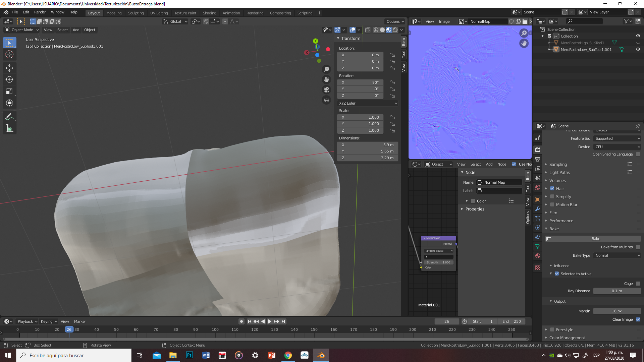Open the Object Mode dropdown
The image size is (644, 362).
[x=22, y=30]
